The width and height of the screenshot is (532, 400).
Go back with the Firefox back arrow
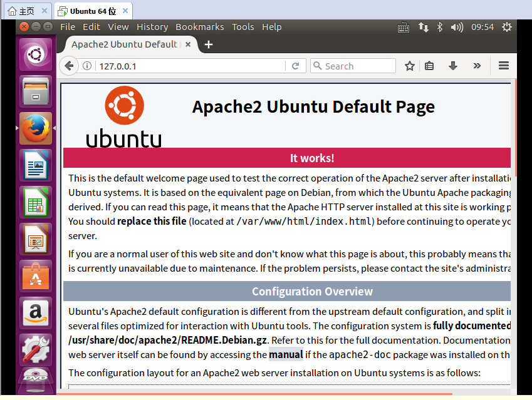point(69,66)
